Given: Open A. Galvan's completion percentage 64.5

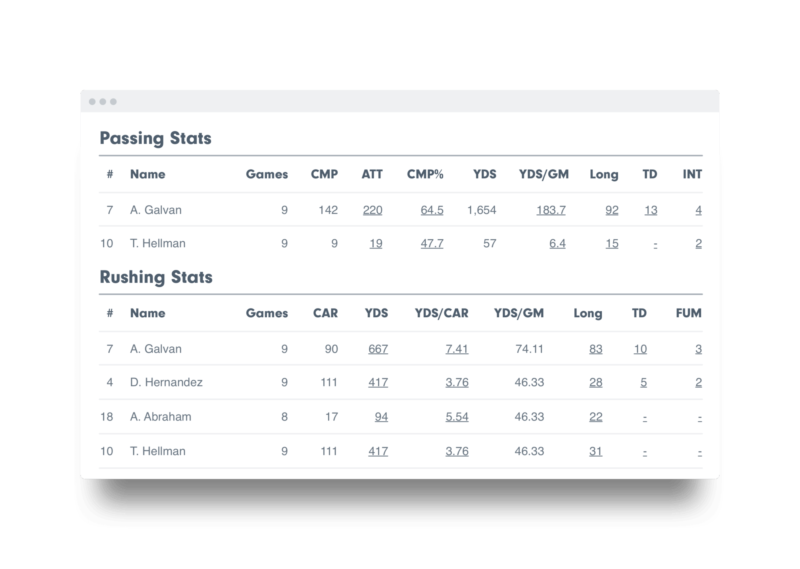Looking at the screenshot, I should [432, 210].
